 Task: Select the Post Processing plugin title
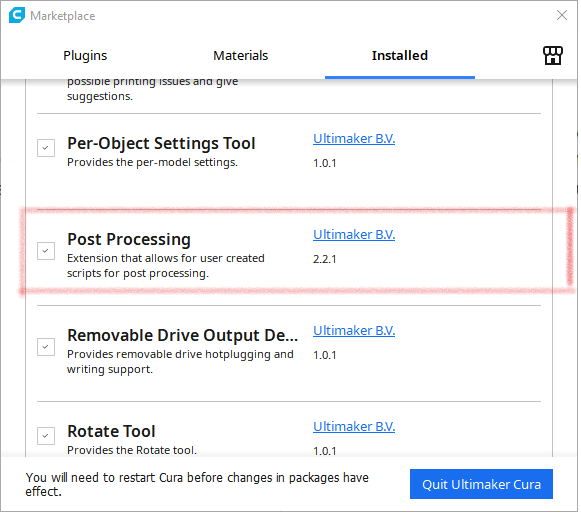129,239
